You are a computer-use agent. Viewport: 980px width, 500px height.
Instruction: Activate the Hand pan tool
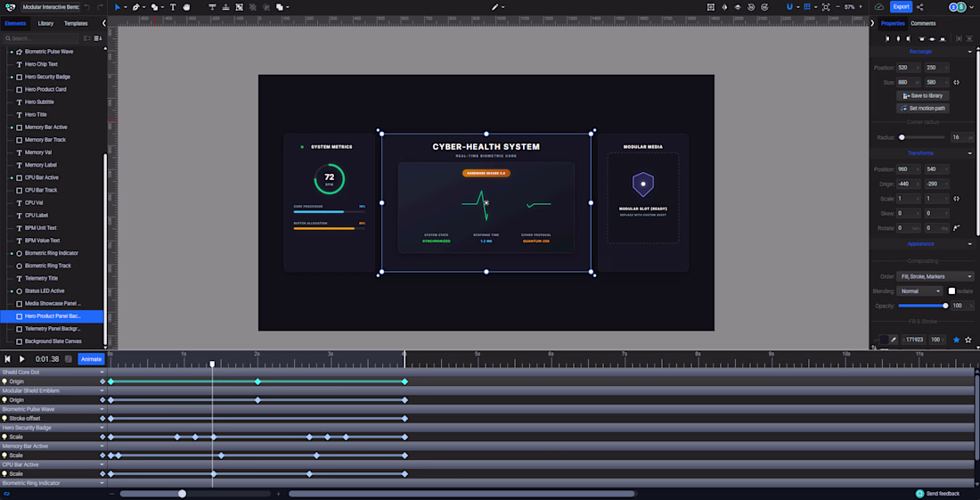[186, 7]
